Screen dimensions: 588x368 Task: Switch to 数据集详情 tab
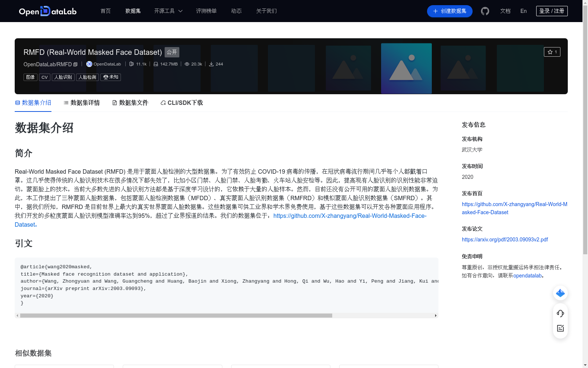(x=82, y=103)
